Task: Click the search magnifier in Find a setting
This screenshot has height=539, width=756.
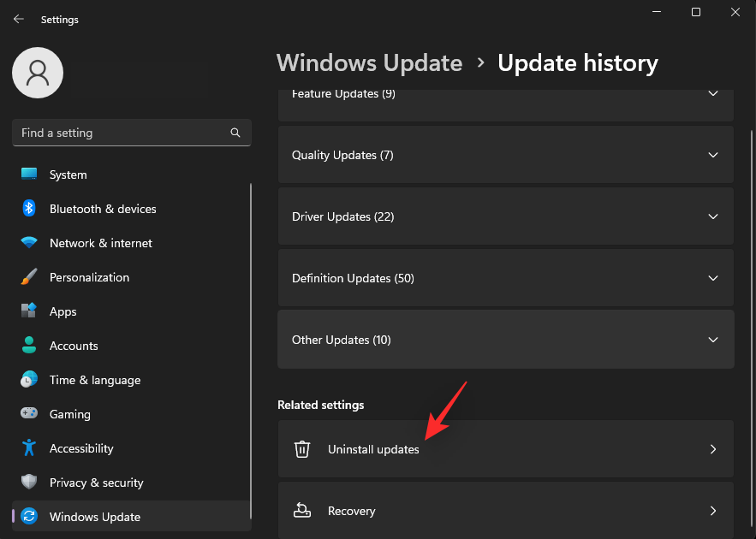Action: 235,133
